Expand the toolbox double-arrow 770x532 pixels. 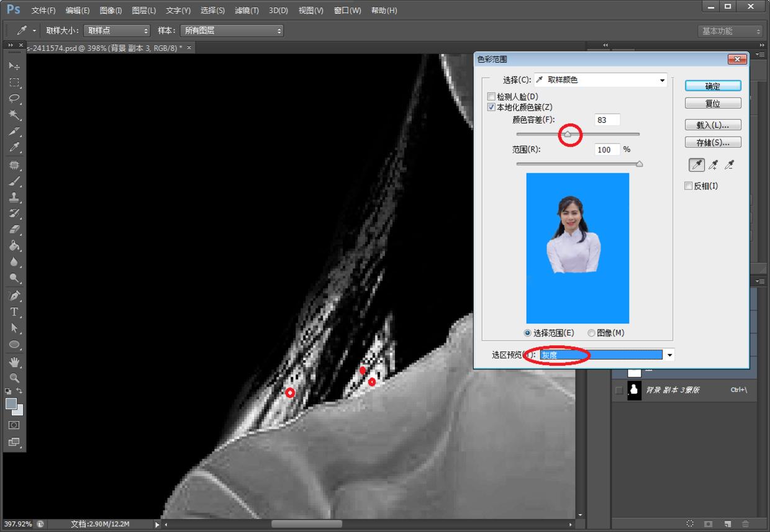[11, 45]
